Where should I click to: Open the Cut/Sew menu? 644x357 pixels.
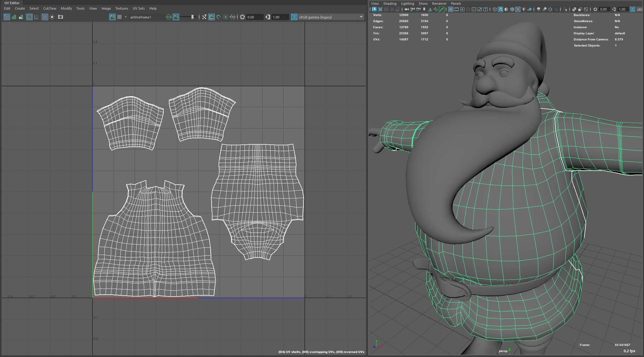click(50, 8)
